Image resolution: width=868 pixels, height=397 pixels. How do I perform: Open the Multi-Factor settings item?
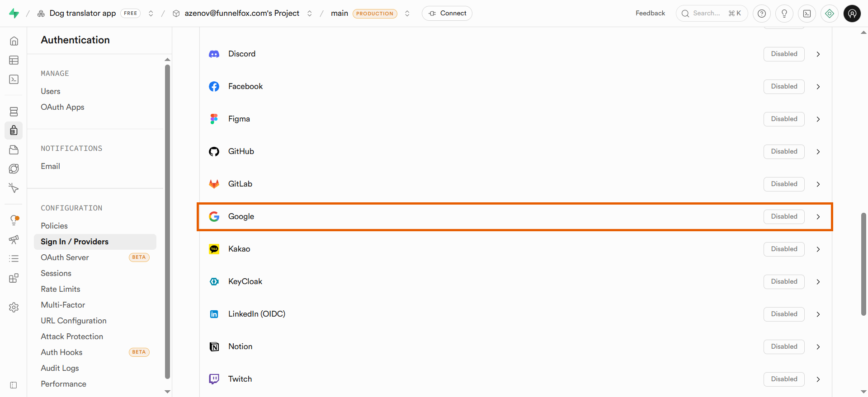(63, 305)
